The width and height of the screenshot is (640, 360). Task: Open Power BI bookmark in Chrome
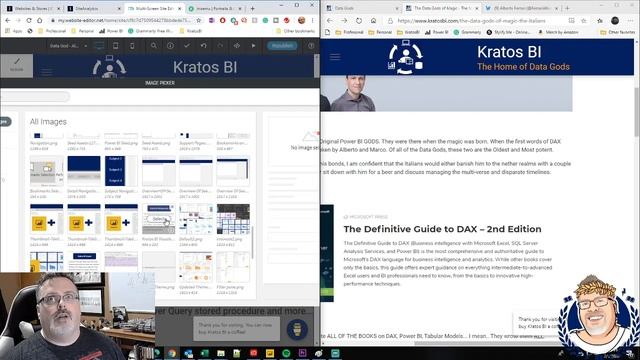click(111, 31)
